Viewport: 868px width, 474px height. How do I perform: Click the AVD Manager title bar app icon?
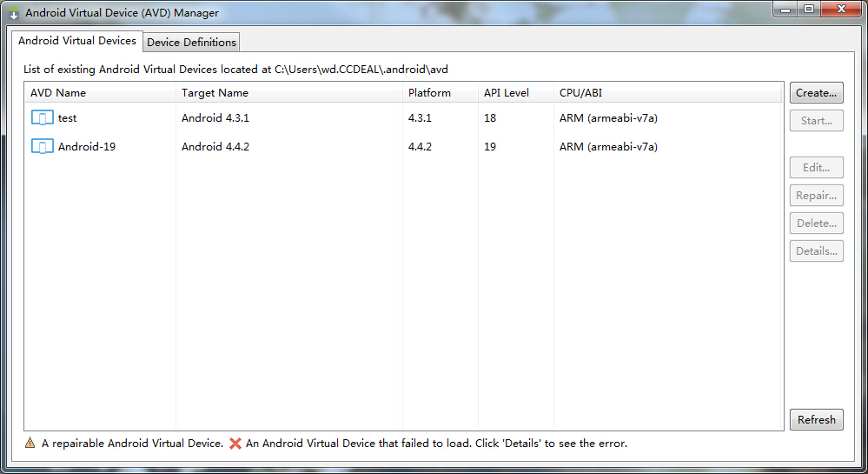click(x=14, y=13)
